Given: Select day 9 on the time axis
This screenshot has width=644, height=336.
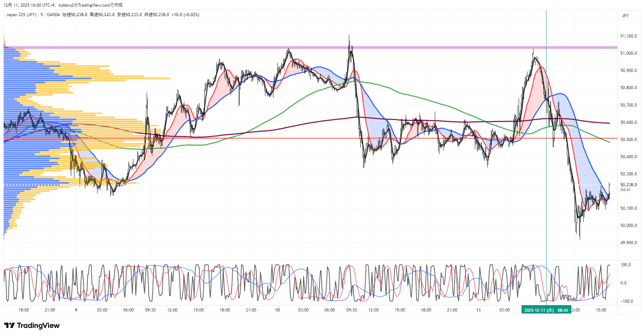Looking at the screenshot, I should click(76, 310).
